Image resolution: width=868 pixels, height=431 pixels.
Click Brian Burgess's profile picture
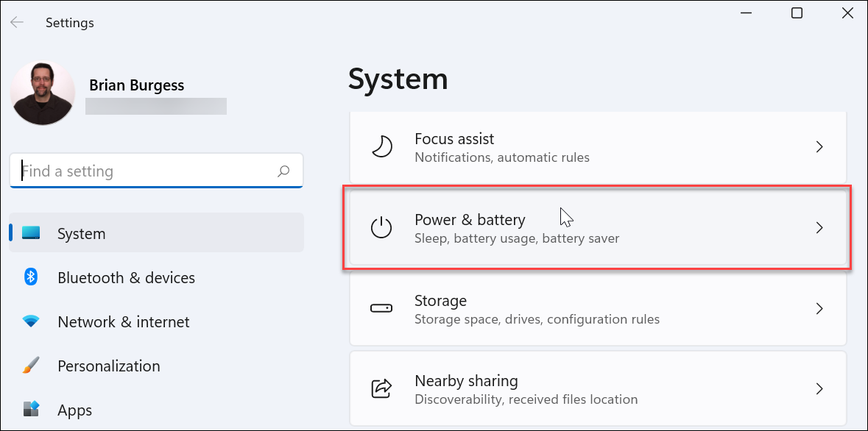tap(42, 93)
